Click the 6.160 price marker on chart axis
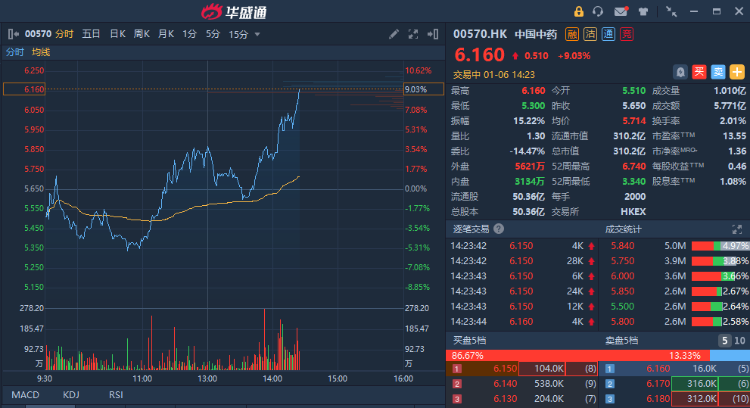750x408 pixels. [x=25, y=89]
